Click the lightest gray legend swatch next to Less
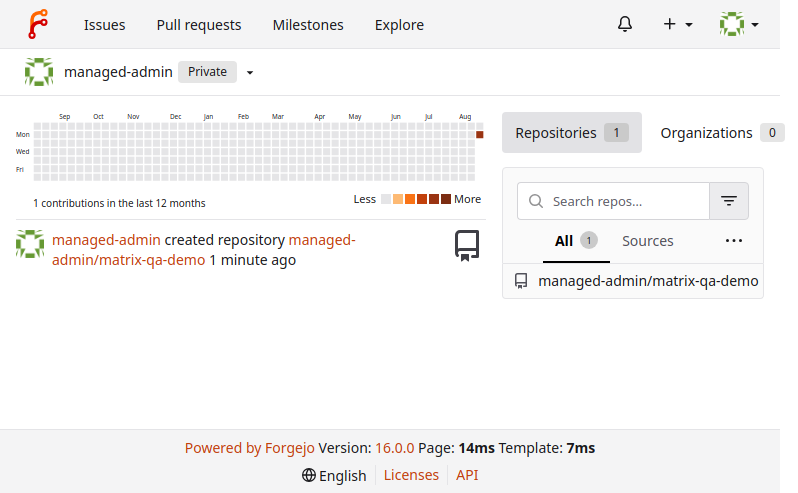 pyautogui.click(x=386, y=199)
